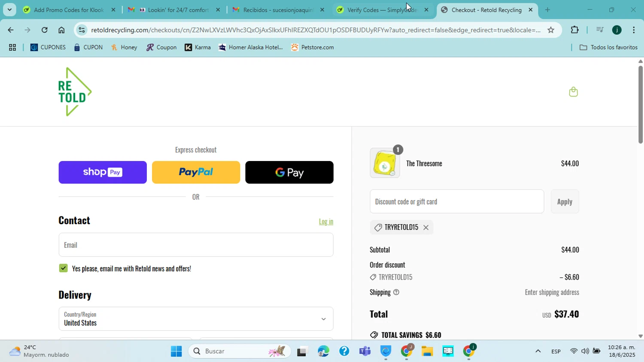Bookmark this page with the star icon

pos(551,30)
